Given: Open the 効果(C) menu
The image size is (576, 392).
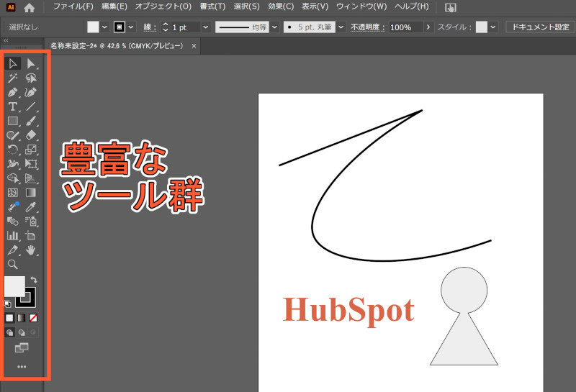Looking at the screenshot, I should point(280,7).
